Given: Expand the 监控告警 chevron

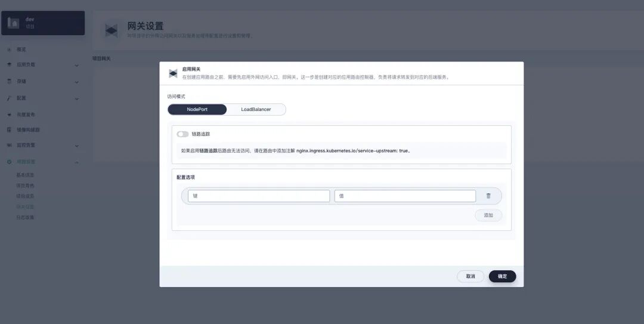Looking at the screenshot, I should [77, 146].
